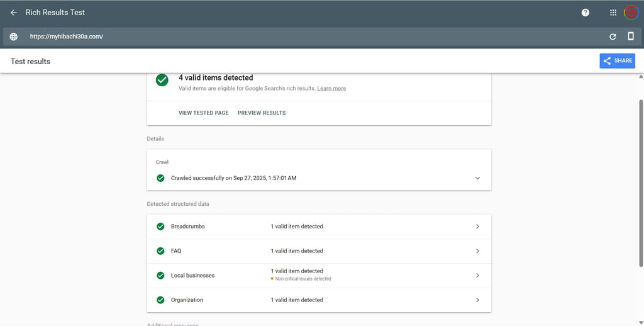Select the Breadcrumbs label
Image resolution: width=644 pixels, height=326 pixels.
click(x=187, y=227)
